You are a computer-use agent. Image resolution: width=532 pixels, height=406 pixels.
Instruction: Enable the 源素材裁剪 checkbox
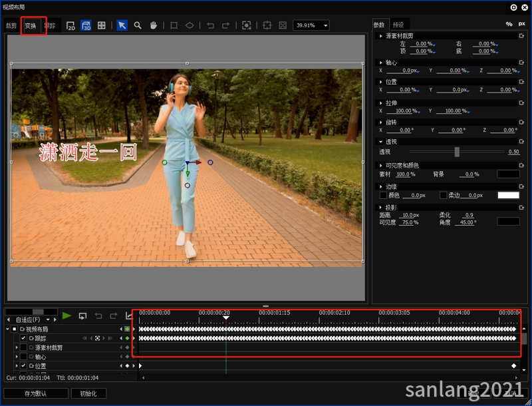pos(23,347)
